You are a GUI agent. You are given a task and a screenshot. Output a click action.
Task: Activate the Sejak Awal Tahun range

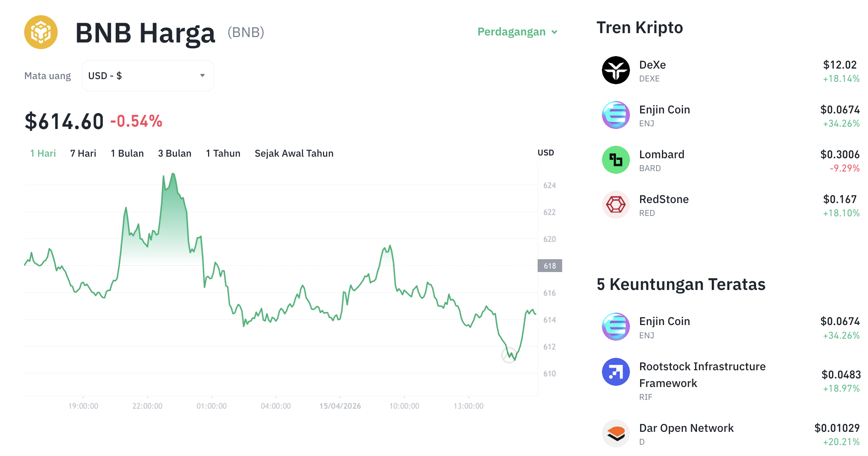(294, 153)
